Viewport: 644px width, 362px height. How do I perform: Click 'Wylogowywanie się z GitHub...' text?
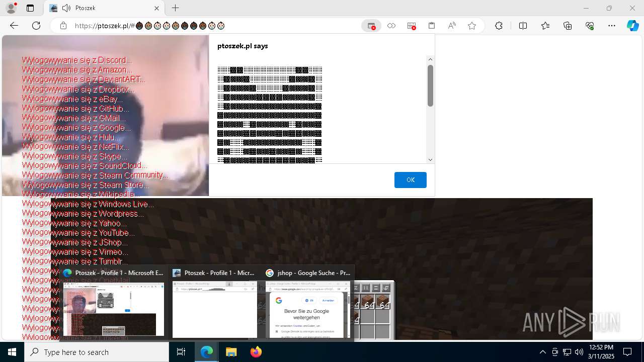click(x=75, y=108)
